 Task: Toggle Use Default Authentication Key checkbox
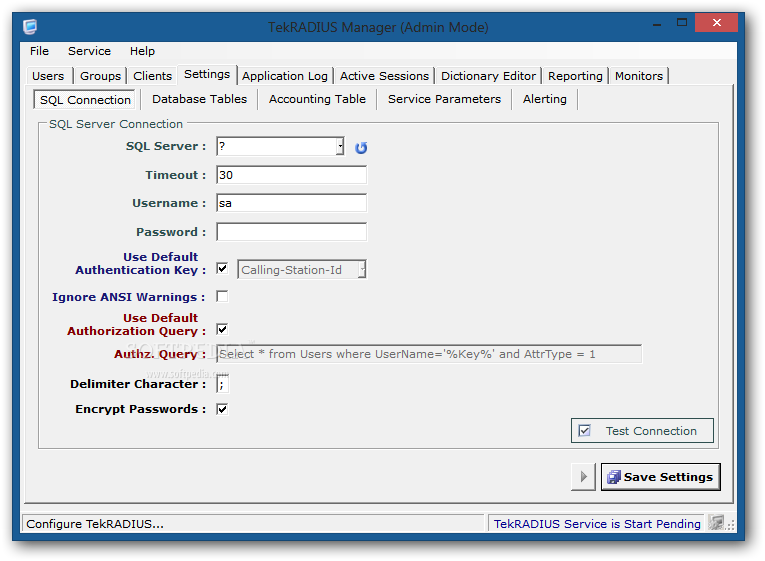click(222, 268)
